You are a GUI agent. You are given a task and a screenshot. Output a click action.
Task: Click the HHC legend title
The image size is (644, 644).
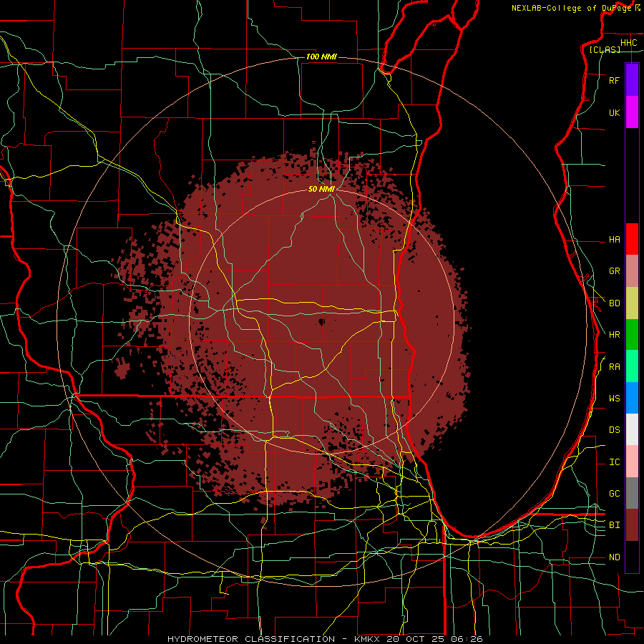629,43
